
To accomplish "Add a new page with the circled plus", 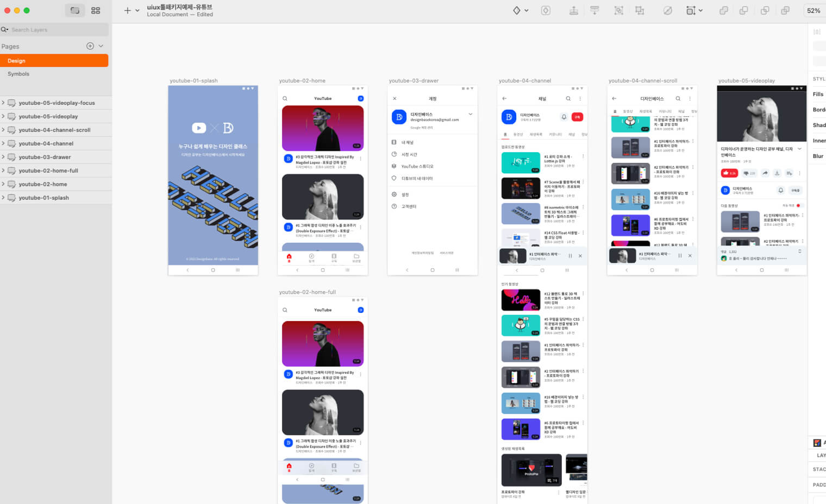I will point(90,46).
